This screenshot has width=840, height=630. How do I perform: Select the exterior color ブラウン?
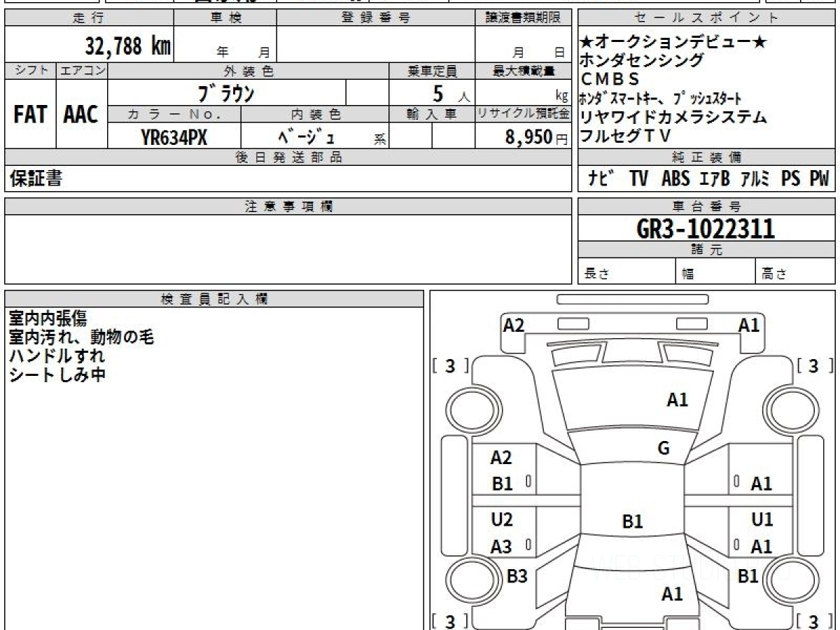[x=226, y=93]
